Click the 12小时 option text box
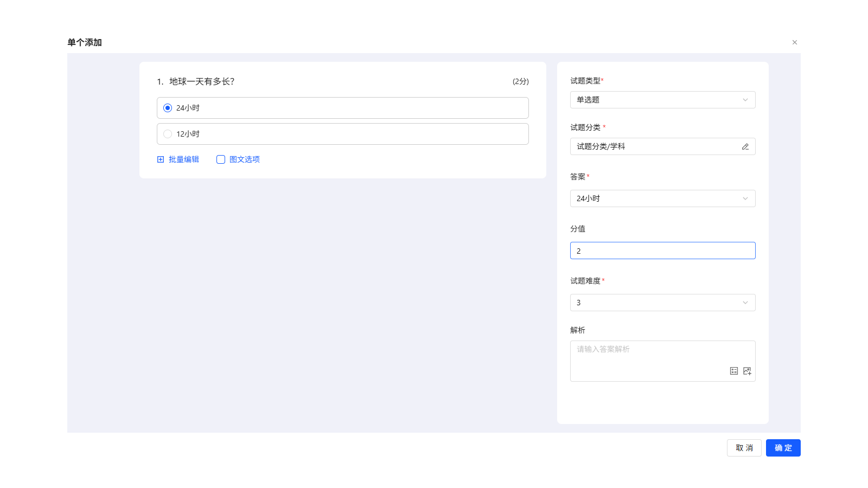This screenshot has height=488, width=868. click(x=347, y=134)
